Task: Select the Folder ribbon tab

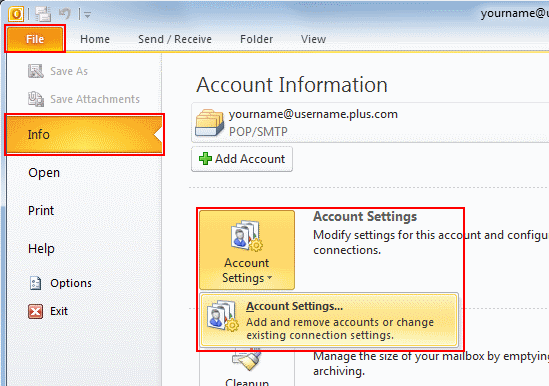Action: pyautogui.click(x=256, y=39)
